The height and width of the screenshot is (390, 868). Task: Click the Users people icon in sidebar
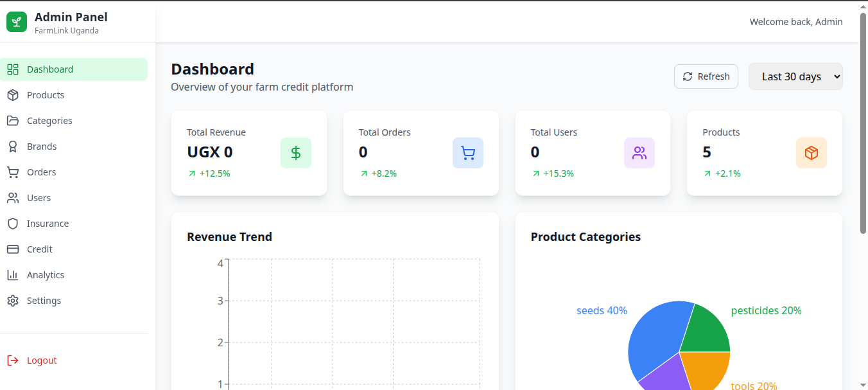(13, 198)
